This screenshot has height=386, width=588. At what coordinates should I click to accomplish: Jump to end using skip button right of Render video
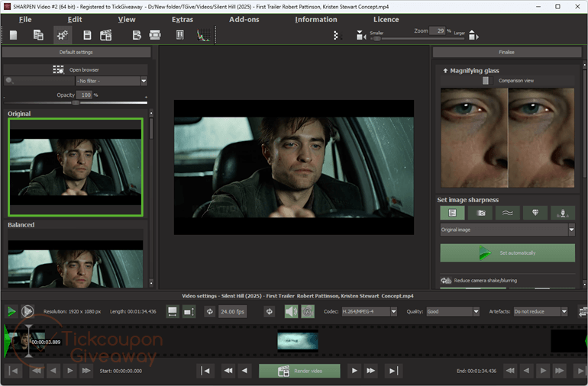(x=393, y=371)
